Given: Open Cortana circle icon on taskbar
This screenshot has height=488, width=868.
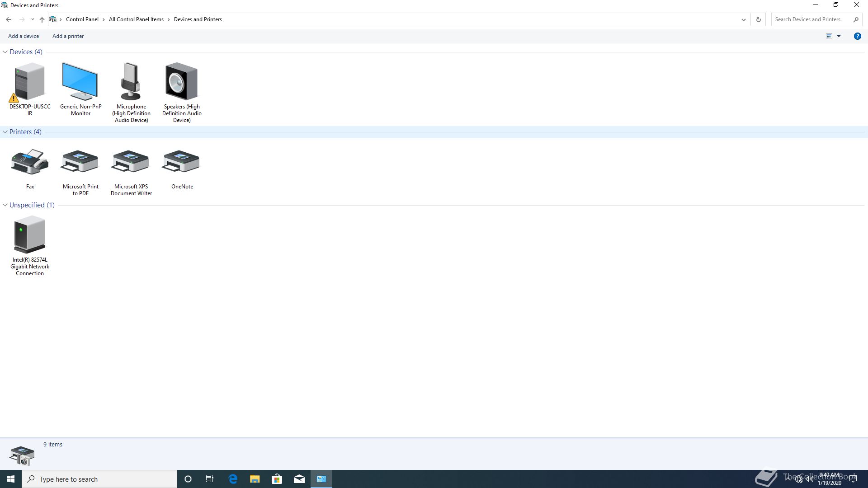Looking at the screenshot, I should point(188,479).
